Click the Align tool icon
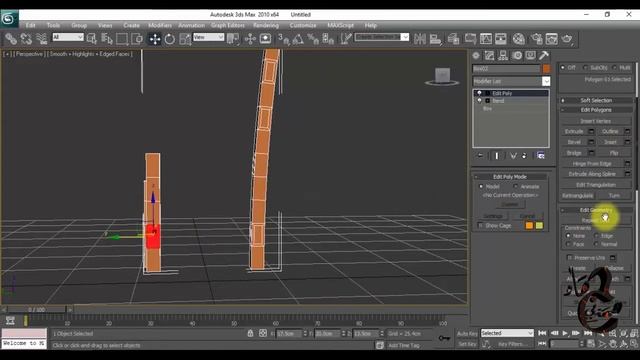640x360 pixels. (436, 39)
